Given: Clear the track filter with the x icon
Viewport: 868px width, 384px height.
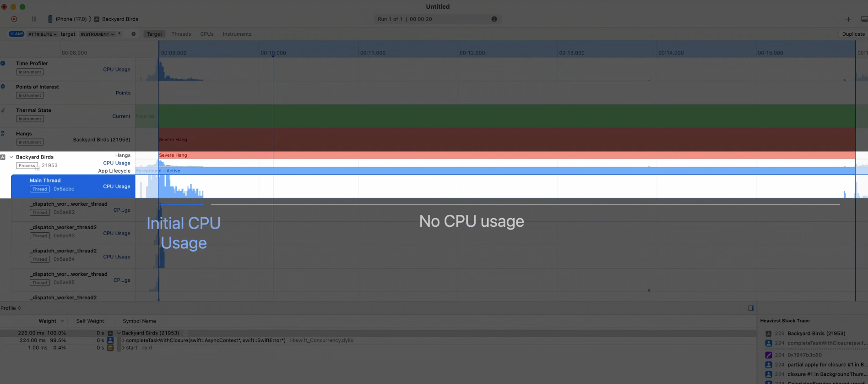Looking at the screenshot, I should click(134, 34).
